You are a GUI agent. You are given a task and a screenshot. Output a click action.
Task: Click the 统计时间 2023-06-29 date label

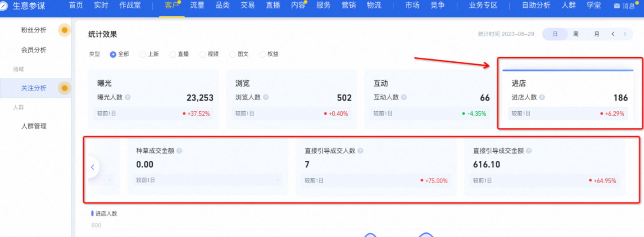pos(506,34)
